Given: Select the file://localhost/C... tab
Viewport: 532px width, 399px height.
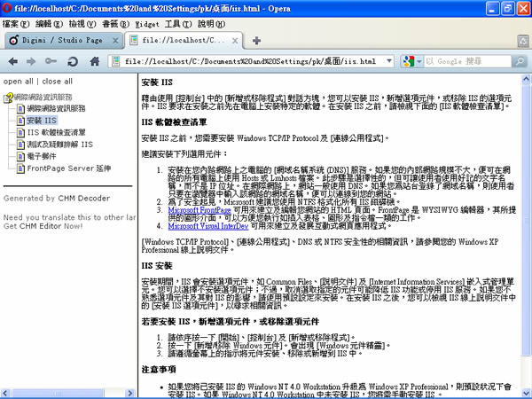Looking at the screenshot, I should (184, 41).
